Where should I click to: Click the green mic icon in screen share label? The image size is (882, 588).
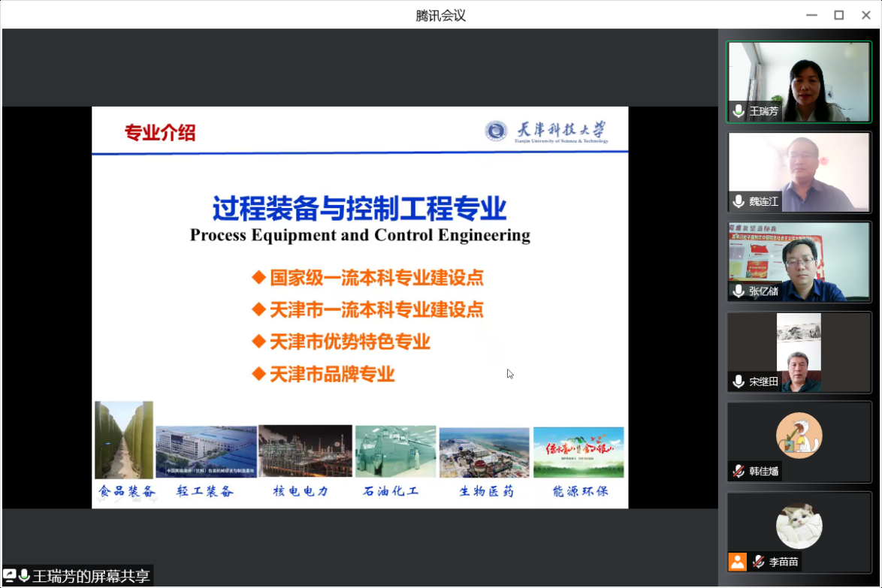click(x=24, y=576)
